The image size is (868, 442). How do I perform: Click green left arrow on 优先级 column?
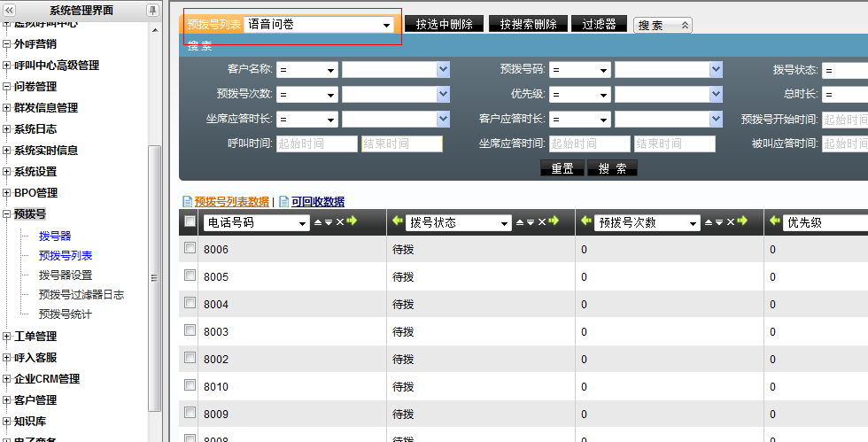tap(774, 221)
